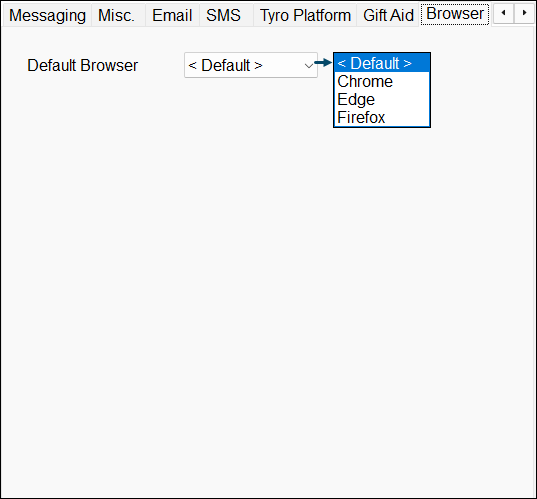Image resolution: width=537 pixels, height=499 pixels.
Task: Click the Default Browser label
Action: point(83,65)
